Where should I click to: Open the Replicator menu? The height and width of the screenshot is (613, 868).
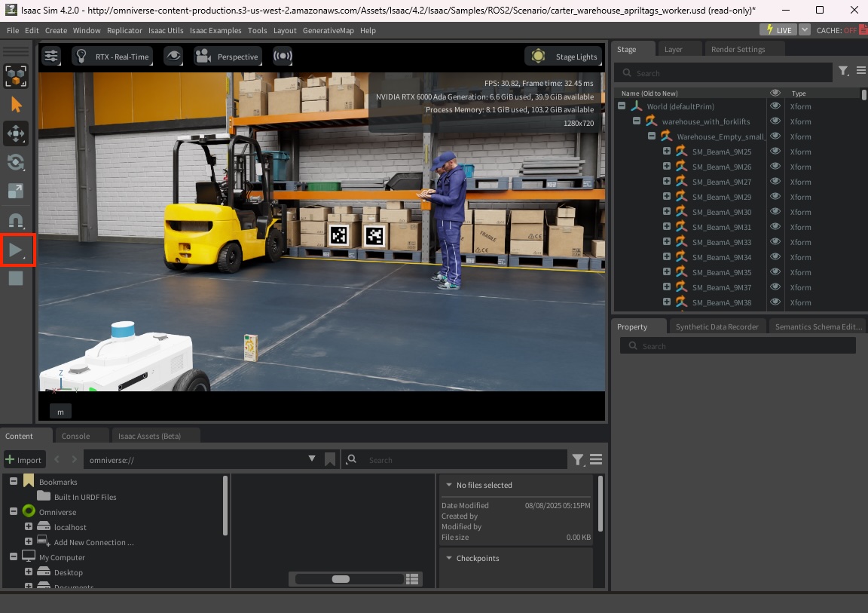click(x=124, y=30)
